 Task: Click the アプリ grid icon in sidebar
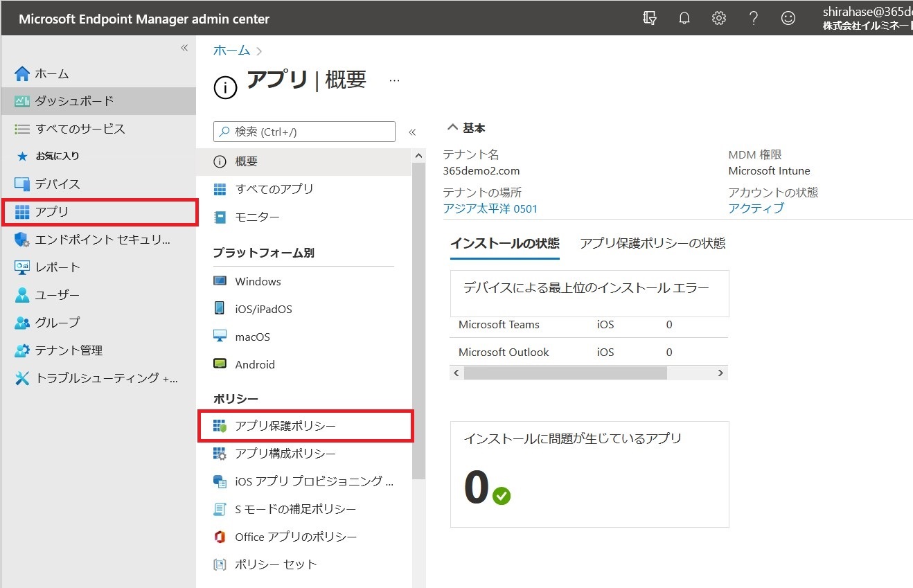[x=22, y=212]
